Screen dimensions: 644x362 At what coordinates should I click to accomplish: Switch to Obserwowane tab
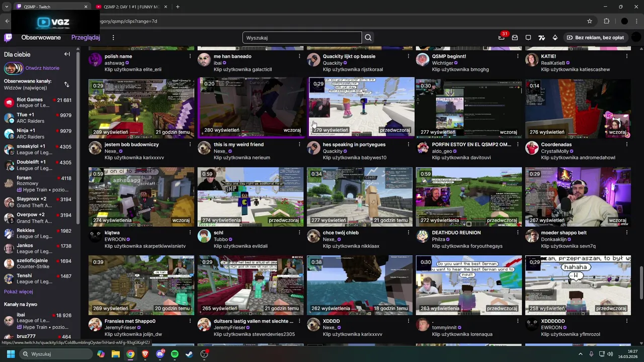(41, 38)
